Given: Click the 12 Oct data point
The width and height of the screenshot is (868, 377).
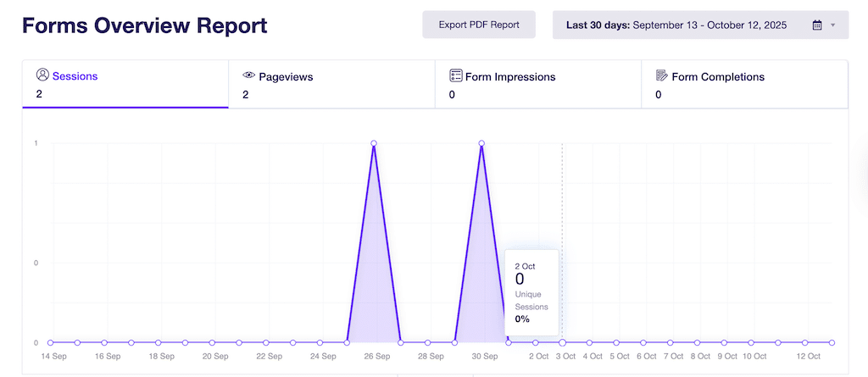Looking at the screenshot, I should (x=832, y=342).
